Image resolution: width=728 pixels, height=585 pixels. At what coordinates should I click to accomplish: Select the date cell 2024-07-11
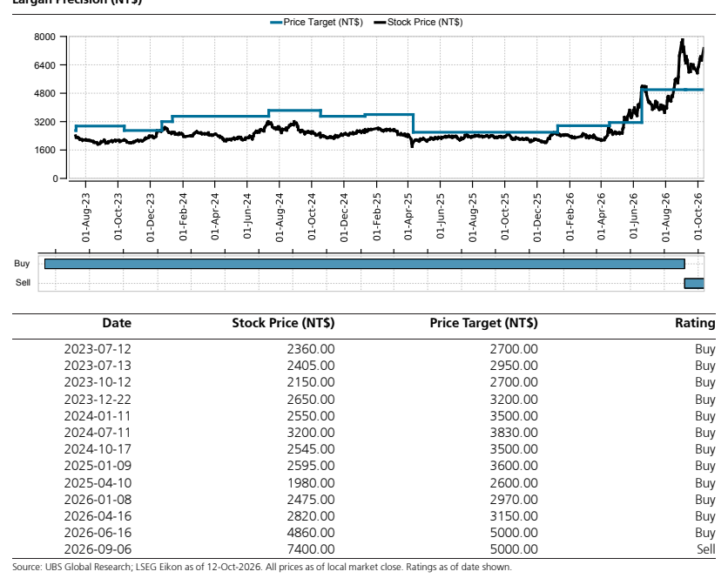pyautogui.click(x=98, y=433)
